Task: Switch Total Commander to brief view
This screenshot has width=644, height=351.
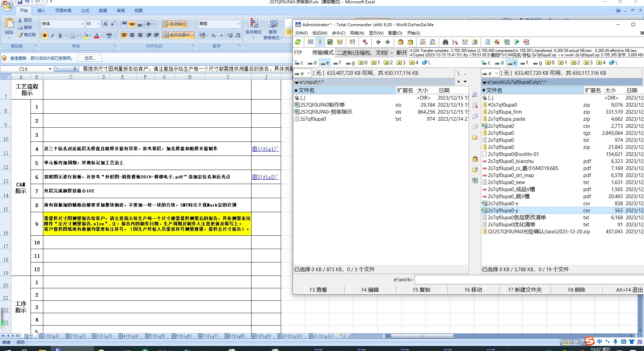Action: point(311,42)
